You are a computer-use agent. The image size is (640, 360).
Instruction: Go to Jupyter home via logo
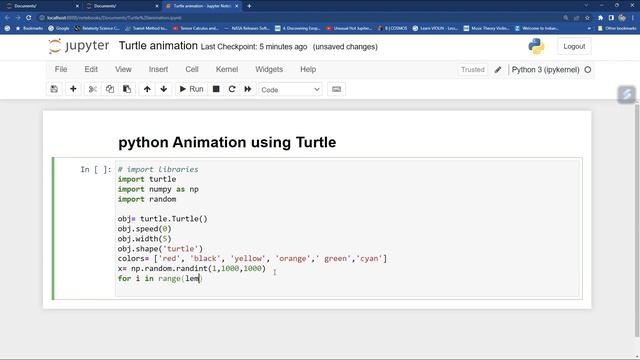pyautogui.click(x=79, y=46)
